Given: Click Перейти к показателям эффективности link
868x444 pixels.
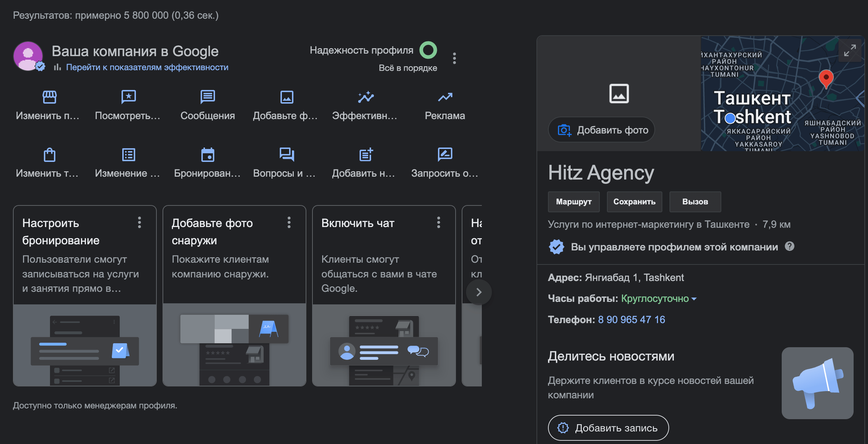Looking at the screenshot, I should [147, 67].
